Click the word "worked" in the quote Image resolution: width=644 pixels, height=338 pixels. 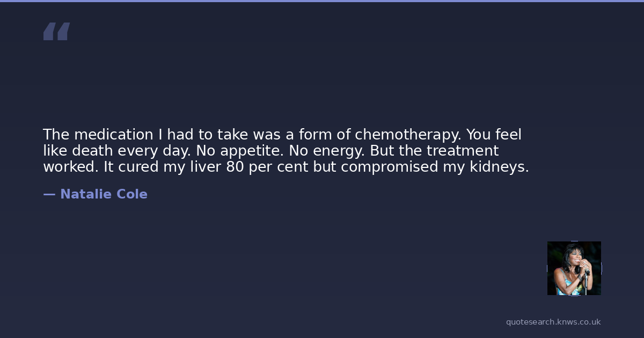70,167
